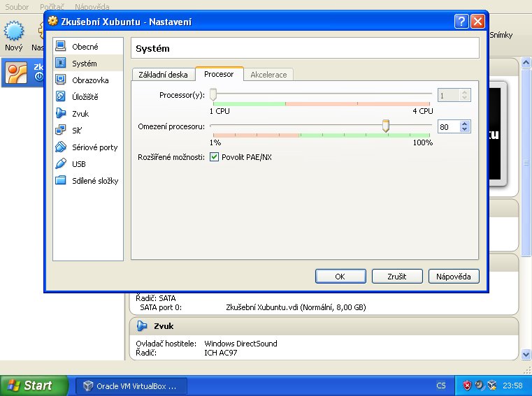Open the Síť network icon
The width and height of the screenshot is (532, 396).
(61, 130)
